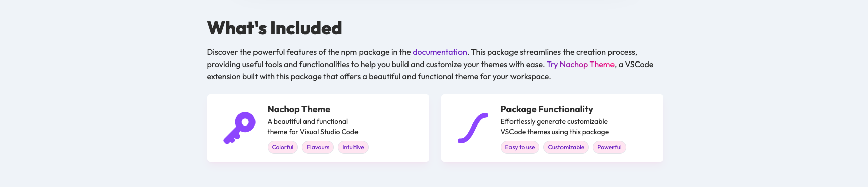Click 'theme for Visual Studio Code' text

click(x=313, y=132)
